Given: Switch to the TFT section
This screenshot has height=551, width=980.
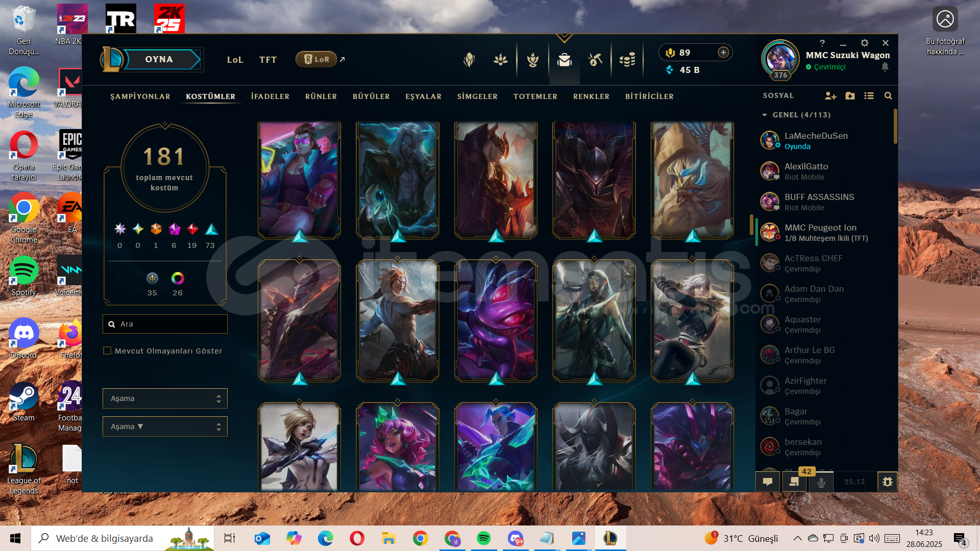Looking at the screenshot, I should pos(267,60).
